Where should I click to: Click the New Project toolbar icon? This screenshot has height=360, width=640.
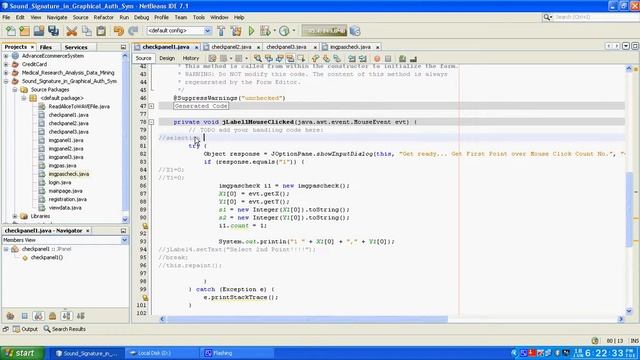(24, 31)
